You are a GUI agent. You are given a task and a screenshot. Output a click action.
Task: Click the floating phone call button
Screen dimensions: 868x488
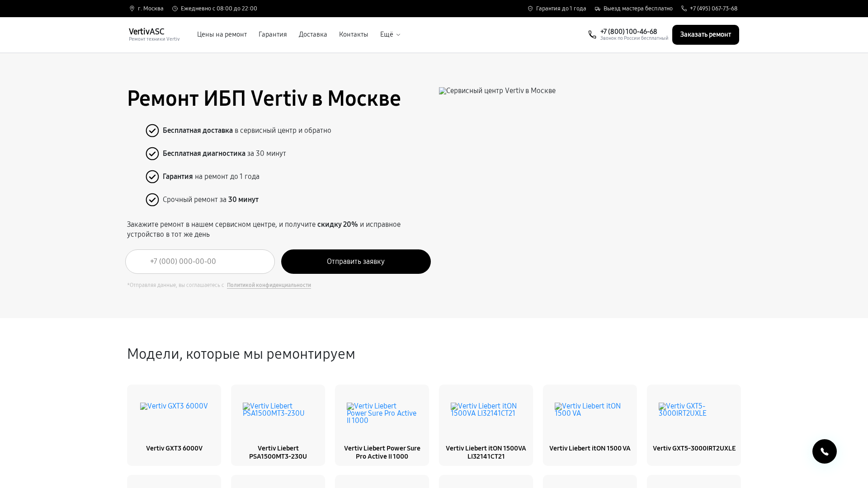point(824,451)
